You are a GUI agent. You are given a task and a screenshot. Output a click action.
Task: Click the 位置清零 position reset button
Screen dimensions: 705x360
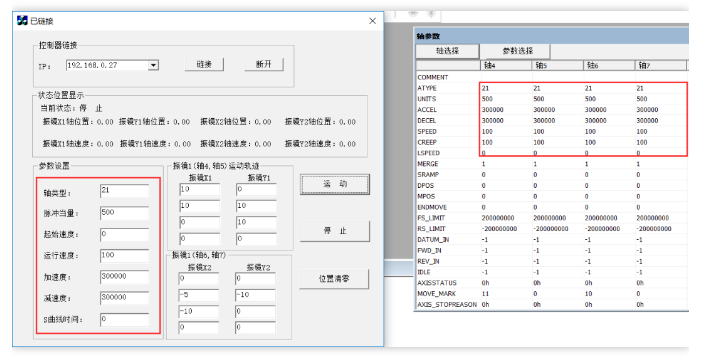(x=334, y=279)
